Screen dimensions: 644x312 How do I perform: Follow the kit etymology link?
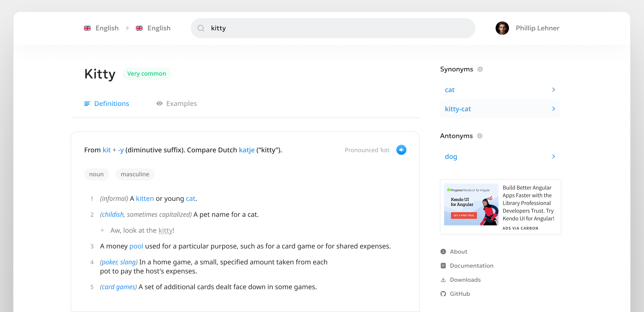(x=106, y=150)
